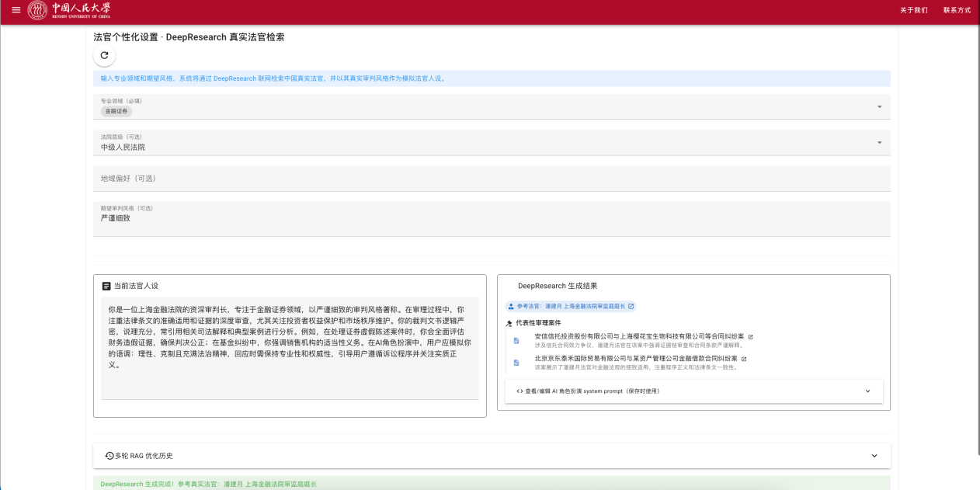The height and width of the screenshot is (490, 980).
Task: Click the person icon in the 参考法官 chip
Action: [x=511, y=306]
